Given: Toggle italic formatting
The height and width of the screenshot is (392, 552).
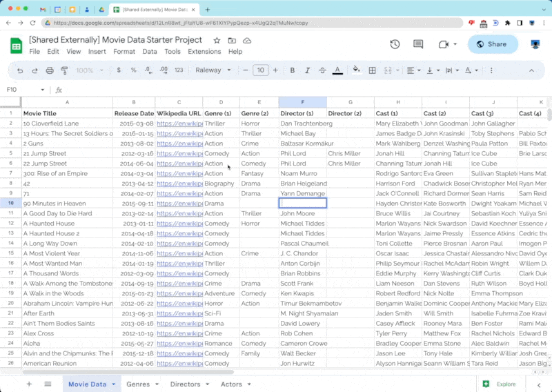Looking at the screenshot, I should (307, 70).
